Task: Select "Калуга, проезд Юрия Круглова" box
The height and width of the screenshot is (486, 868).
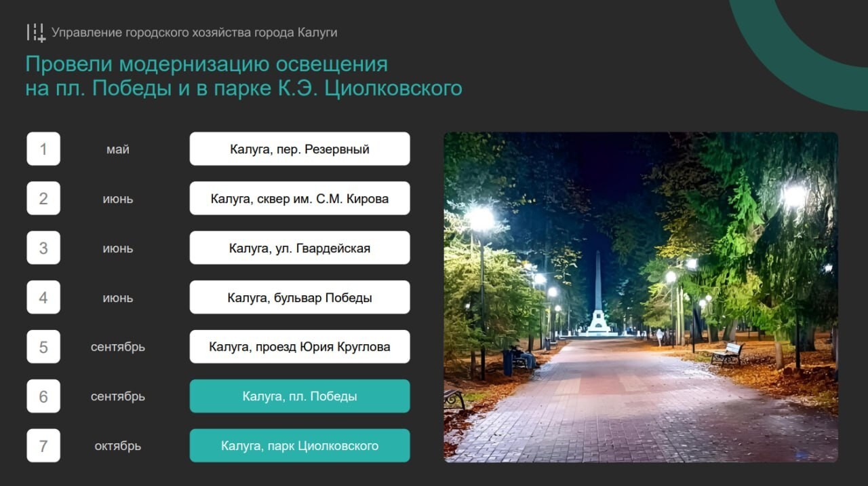Action: 300,347
